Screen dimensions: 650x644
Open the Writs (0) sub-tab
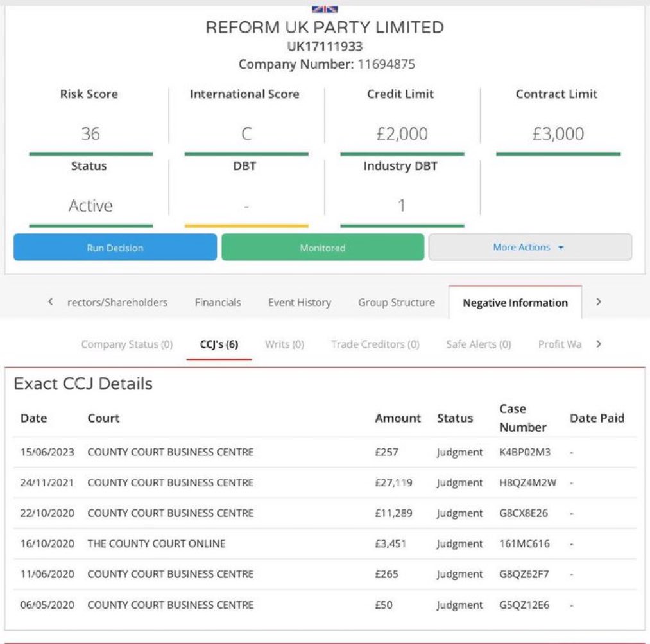coord(284,344)
